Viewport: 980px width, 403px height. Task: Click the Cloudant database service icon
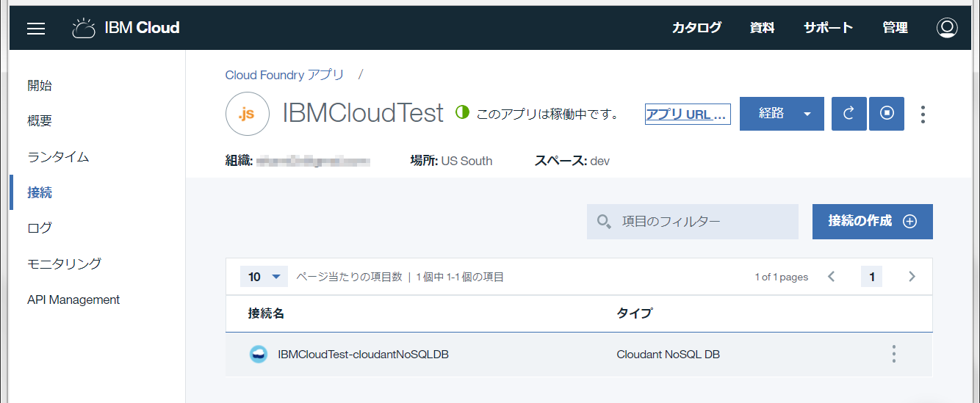[258, 355]
